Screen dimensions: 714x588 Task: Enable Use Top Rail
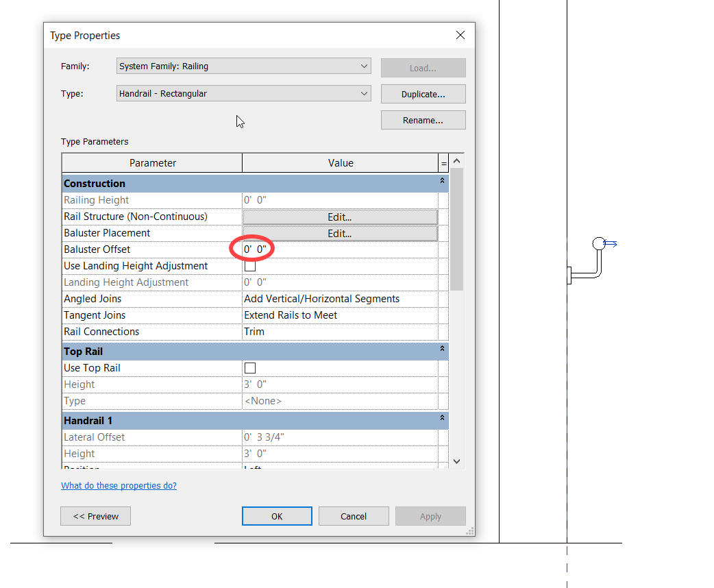tap(249, 367)
